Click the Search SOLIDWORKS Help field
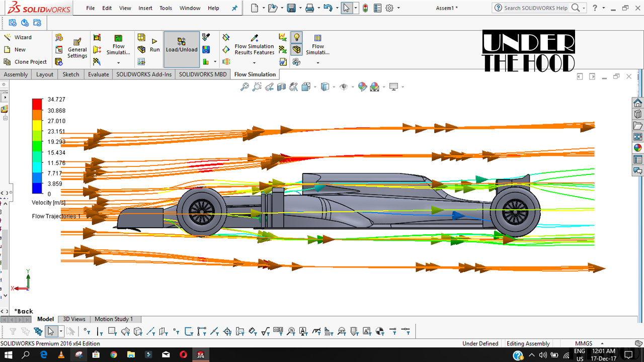This screenshot has height=362, width=644. click(x=535, y=8)
